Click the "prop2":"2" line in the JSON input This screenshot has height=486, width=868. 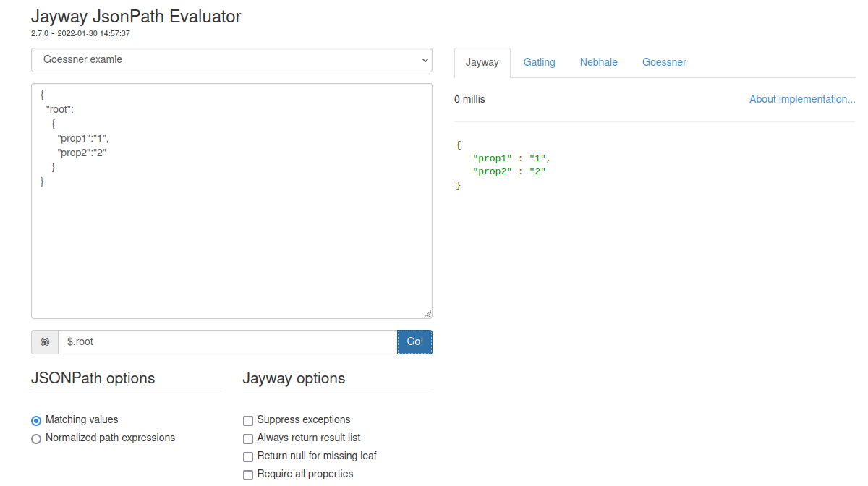[82, 153]
